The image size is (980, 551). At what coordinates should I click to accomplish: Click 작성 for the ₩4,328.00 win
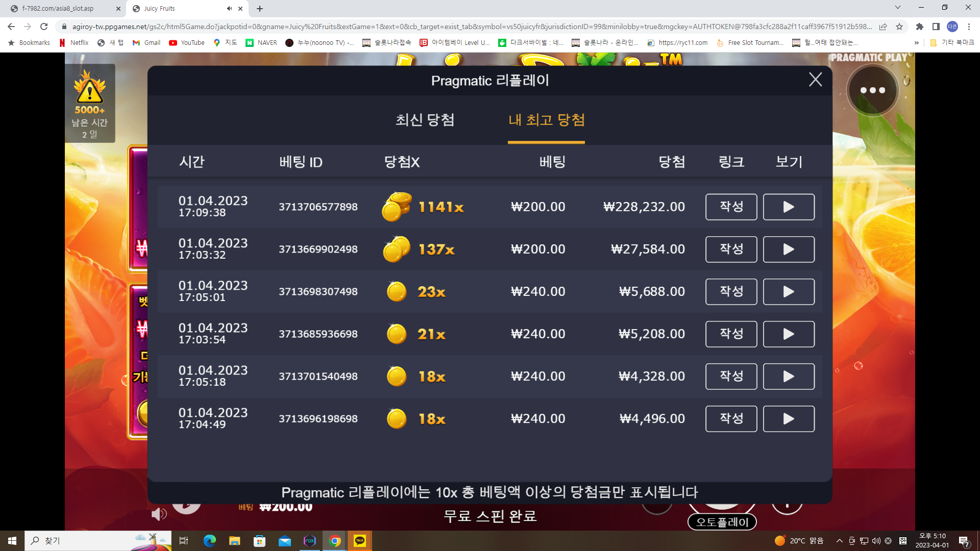[x=731, y=376]
